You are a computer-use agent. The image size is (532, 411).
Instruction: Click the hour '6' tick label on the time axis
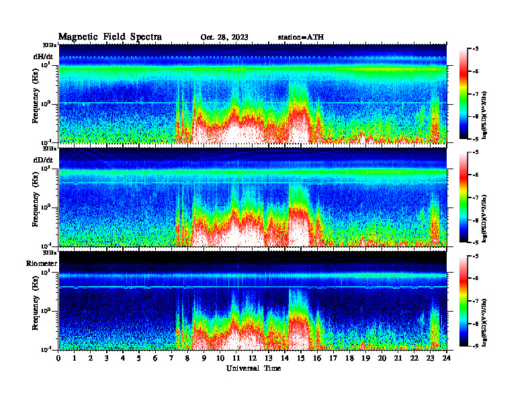tap(155, 359)
